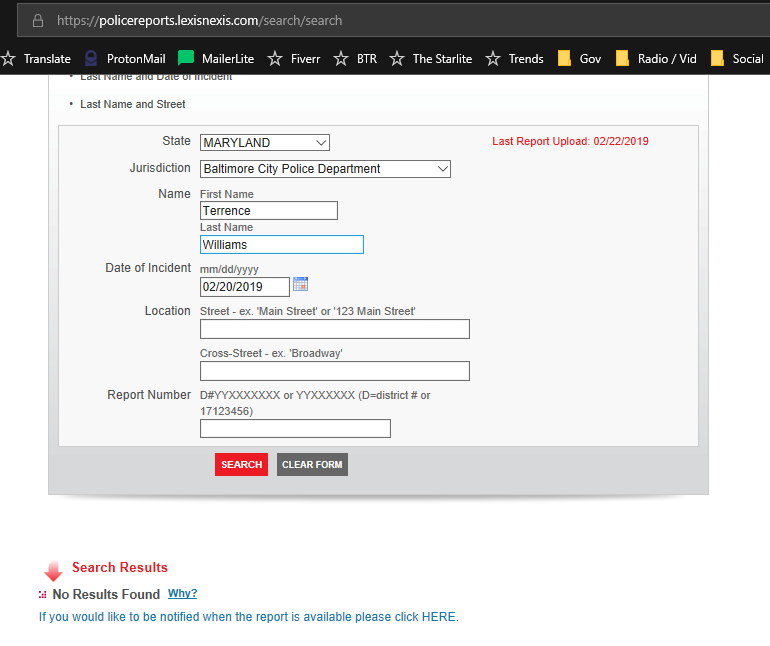This screenshot has height=646, width=770.
Task: Open the Radio / Vid bookmarks folder
Action: pyautogui.click(x=656, y=59)
